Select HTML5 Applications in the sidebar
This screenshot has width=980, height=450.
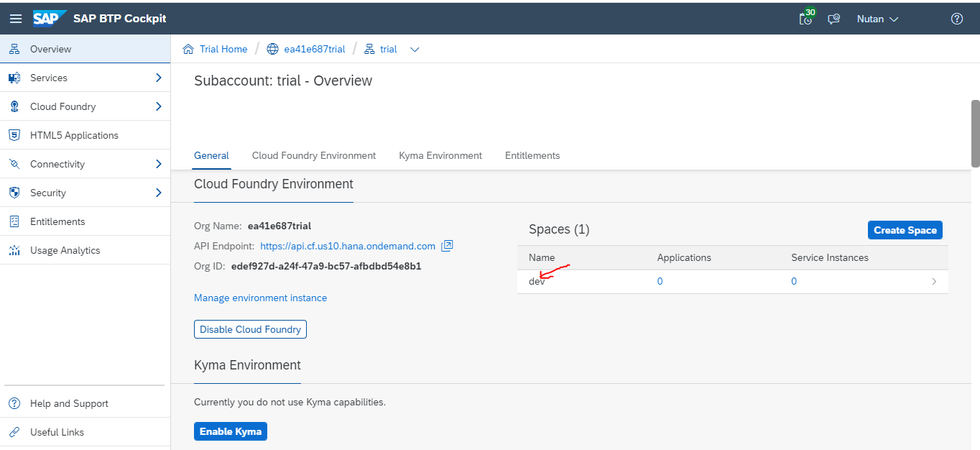85,135
